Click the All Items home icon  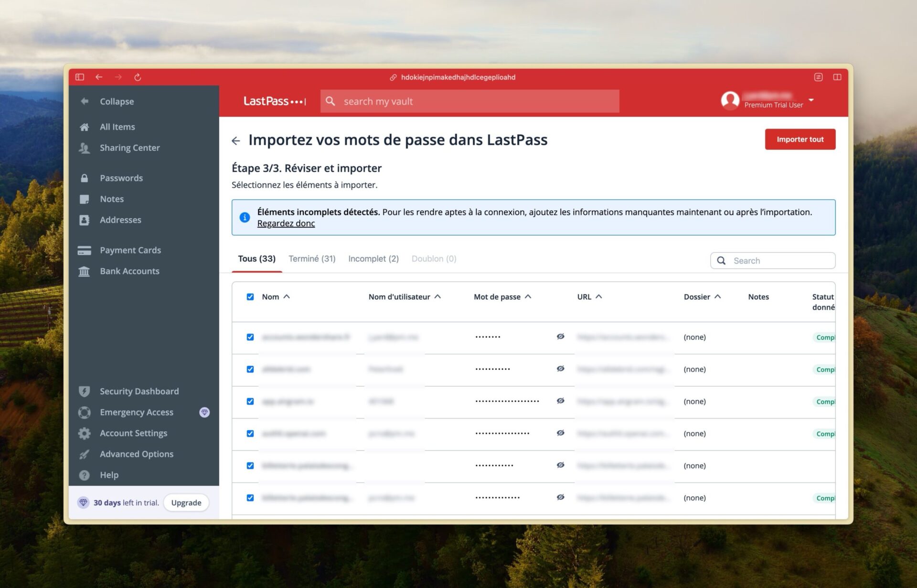pyautogui.click(x=85, y=127)
